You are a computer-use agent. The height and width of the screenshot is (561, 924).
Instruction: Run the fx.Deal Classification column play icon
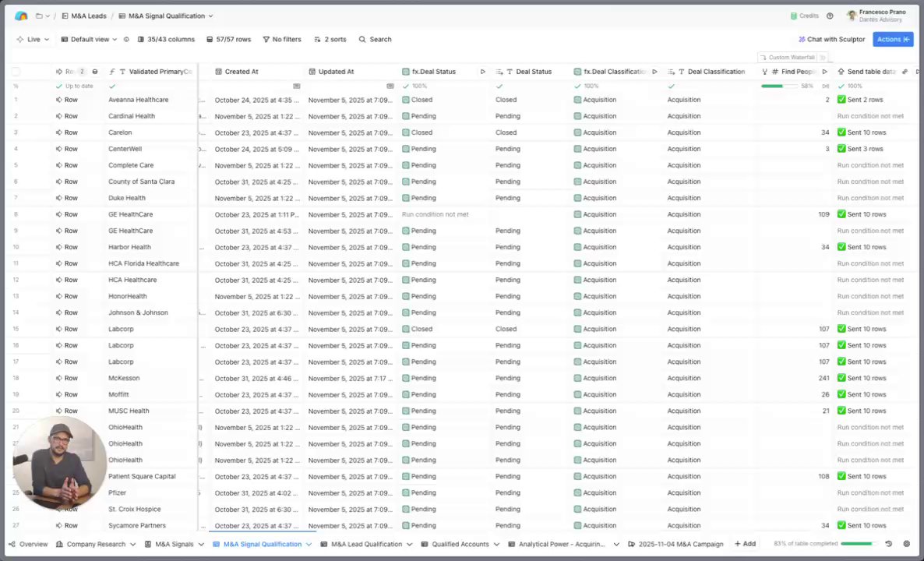point(654,72)
